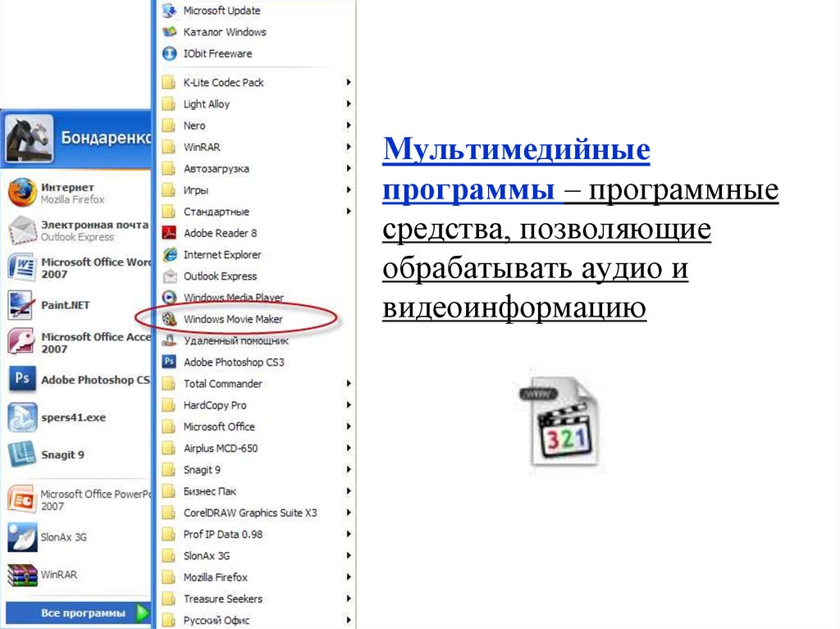Click the horse user account picture

click(x=30, y=139)
